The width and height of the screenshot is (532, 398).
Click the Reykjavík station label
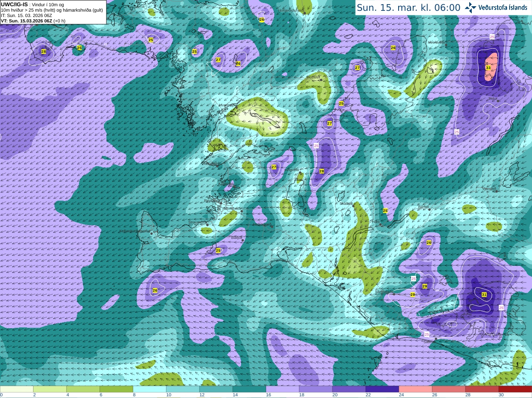pos(212,201)
